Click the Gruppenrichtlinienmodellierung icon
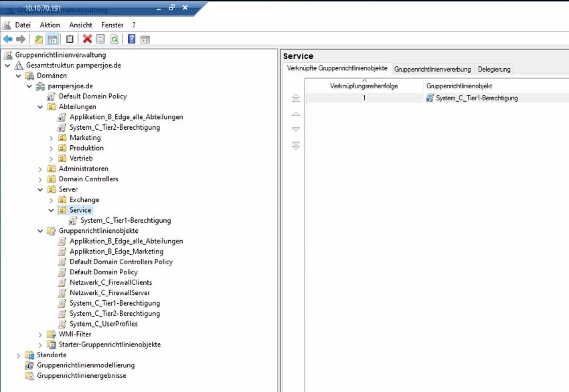569x392 pixels. pyautogui.click(x=29, y=365)
